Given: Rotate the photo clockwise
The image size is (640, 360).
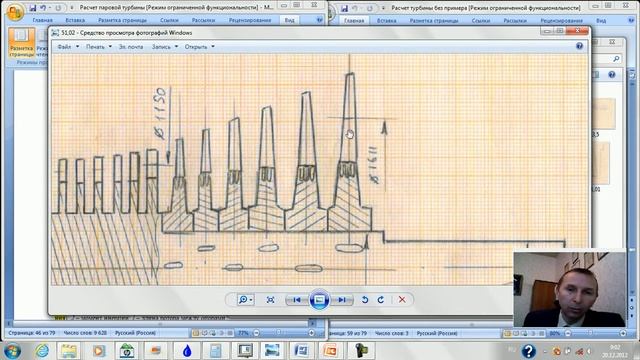Looking at the screenshot, I should [381, 300].
